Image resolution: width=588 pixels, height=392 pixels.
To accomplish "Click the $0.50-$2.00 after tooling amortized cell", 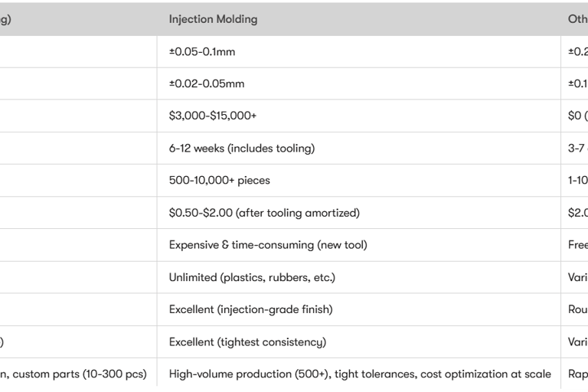I will point(264,213).
